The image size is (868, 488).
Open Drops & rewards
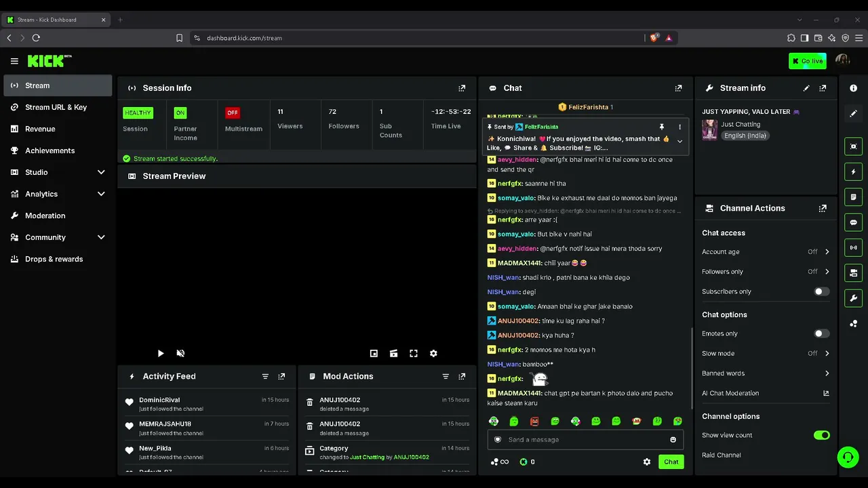coord(58,259)
